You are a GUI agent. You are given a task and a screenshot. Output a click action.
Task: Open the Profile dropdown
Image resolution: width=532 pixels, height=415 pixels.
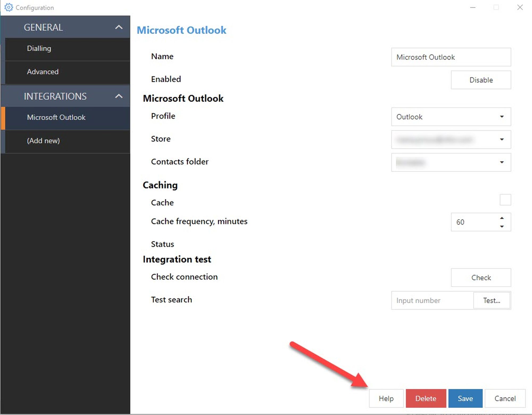coord(451,117)
